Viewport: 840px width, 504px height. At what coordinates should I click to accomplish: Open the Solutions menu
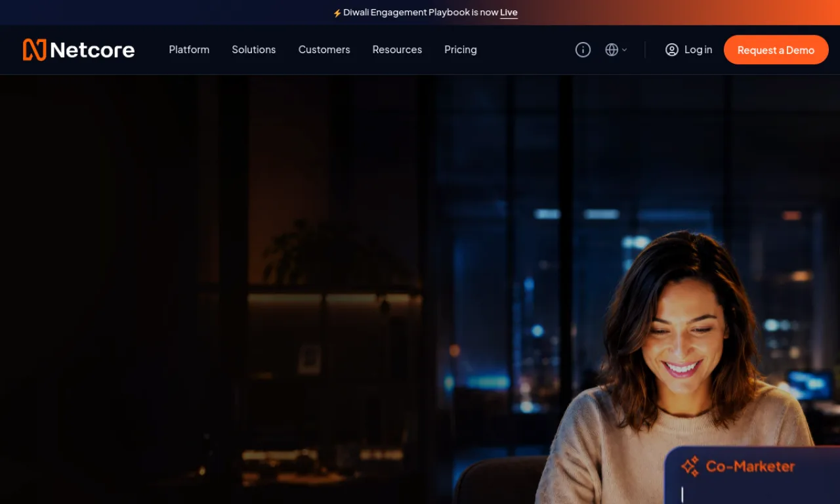(253, 50)
